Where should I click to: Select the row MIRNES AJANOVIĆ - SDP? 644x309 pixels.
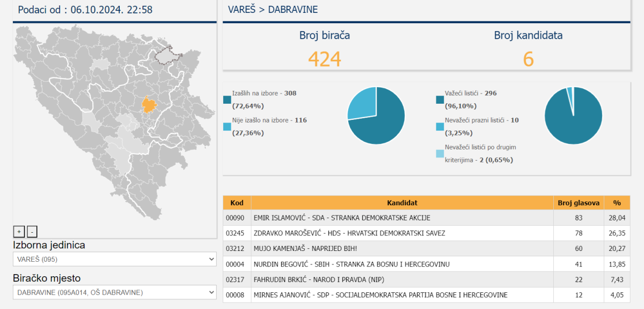click(427, 294)
